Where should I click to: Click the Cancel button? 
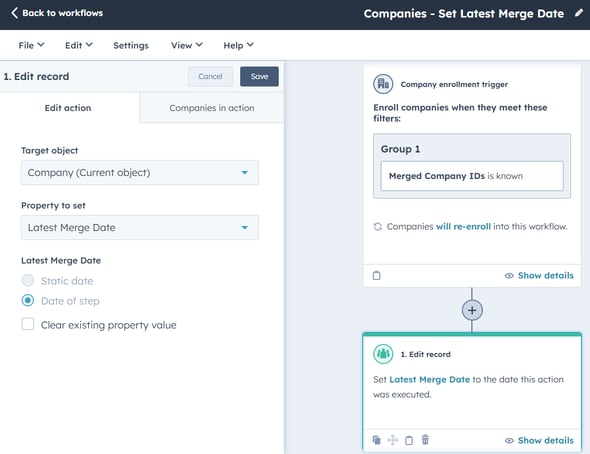tap(210, 76)
